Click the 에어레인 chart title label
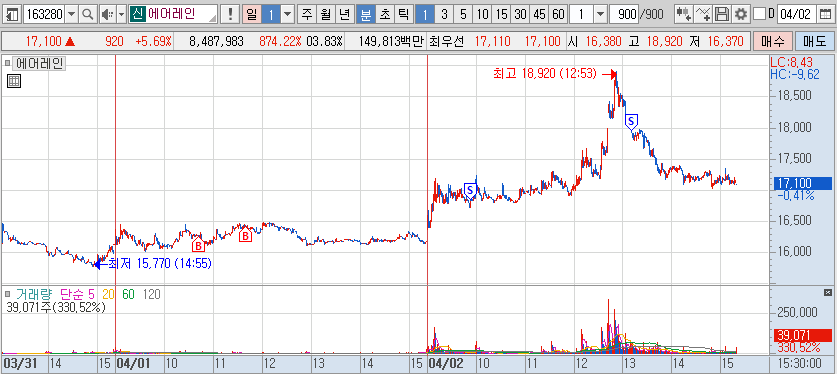Viewport: 837px width, 374px height. 40,63
